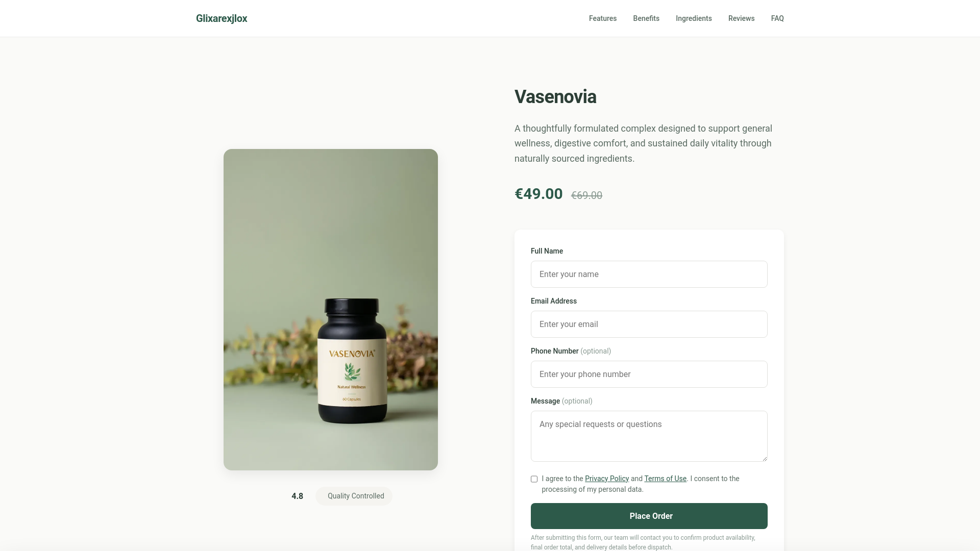Jump to the Ingredients section
The height and width of the screenshot is (551, 980).
694,18
